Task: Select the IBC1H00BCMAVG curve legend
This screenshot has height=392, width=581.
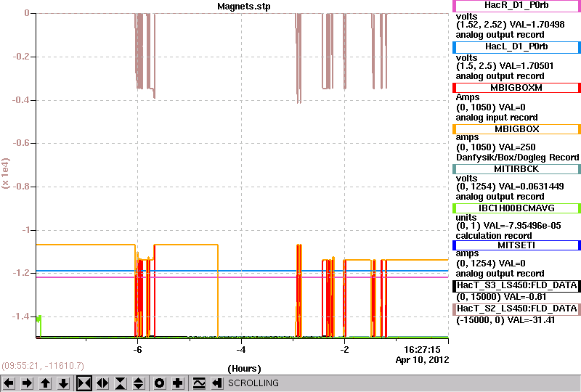Action: 516,208
